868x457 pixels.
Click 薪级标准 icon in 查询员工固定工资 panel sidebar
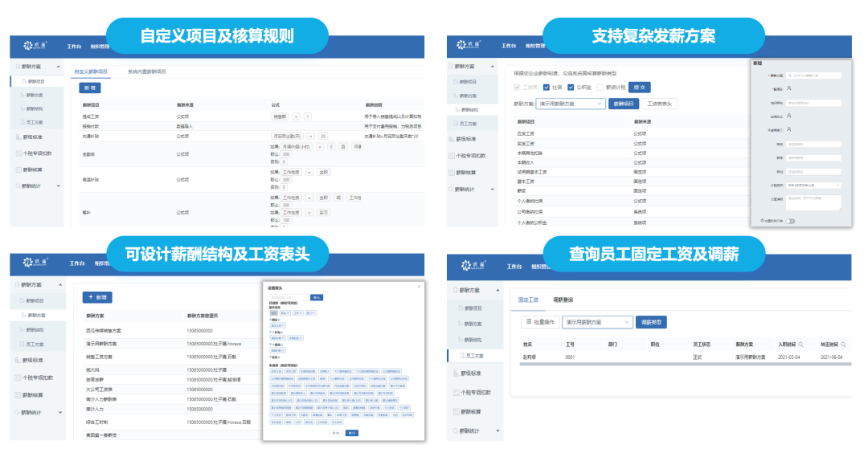457,373
